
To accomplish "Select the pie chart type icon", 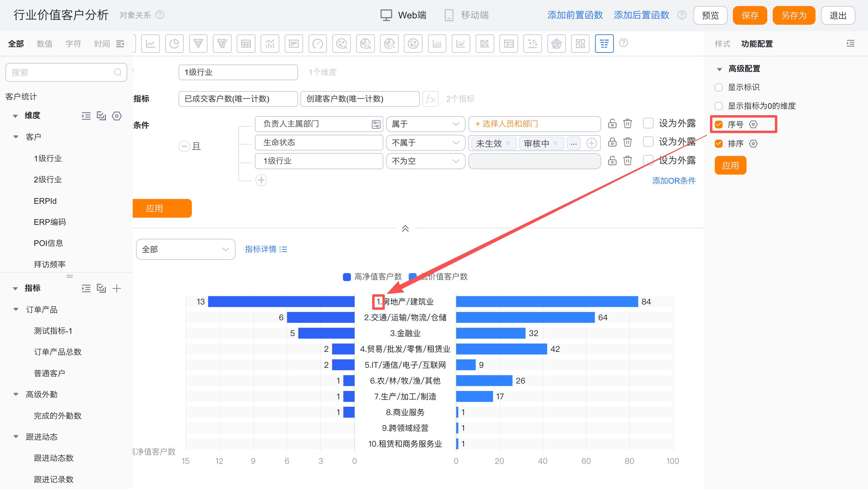I will 174,44.
